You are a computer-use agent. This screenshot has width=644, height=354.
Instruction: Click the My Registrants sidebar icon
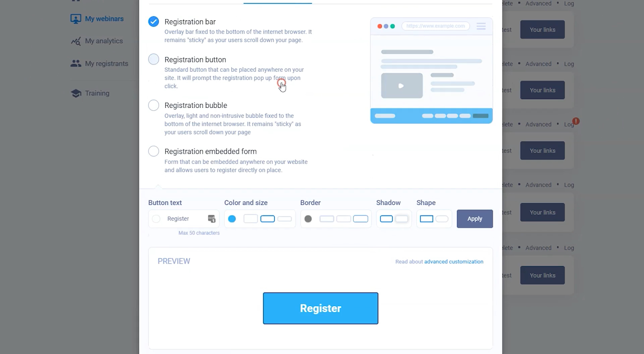pos(75,63)
